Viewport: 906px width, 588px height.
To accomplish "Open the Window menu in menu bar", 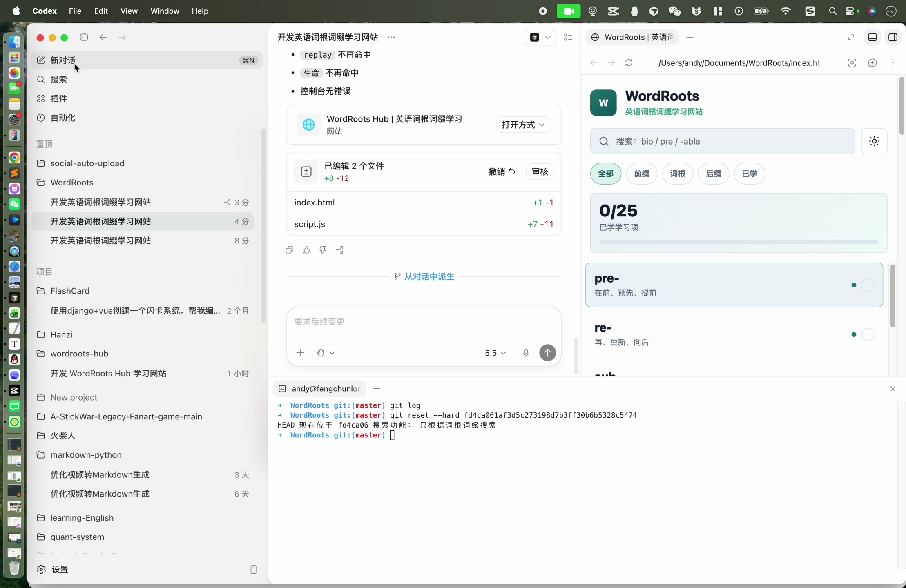I will pyautogui.click(x=165, y=11).
